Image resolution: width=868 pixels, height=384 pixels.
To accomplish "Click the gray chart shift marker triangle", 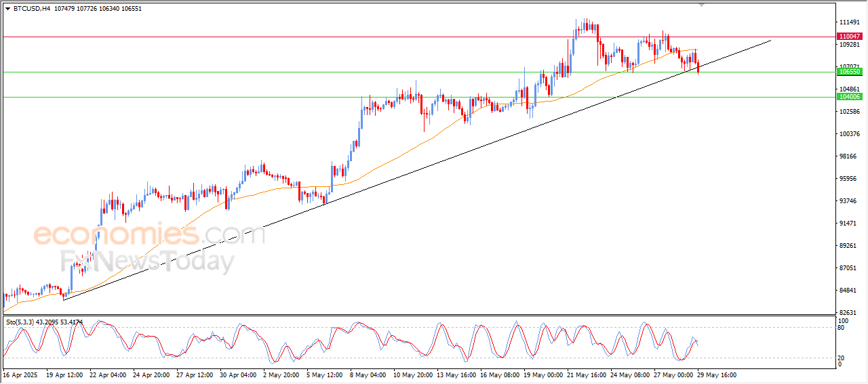I will point(703,5).
